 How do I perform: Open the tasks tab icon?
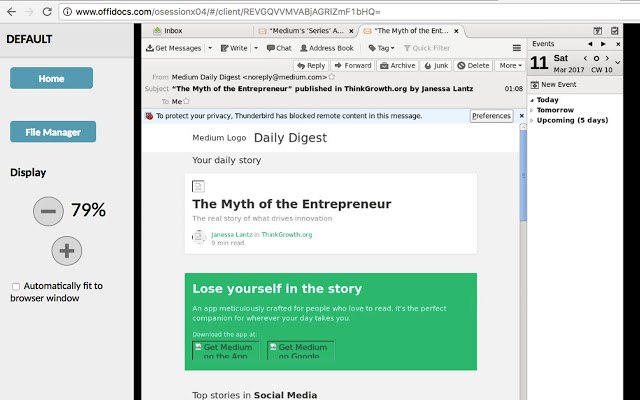(615, 31)
